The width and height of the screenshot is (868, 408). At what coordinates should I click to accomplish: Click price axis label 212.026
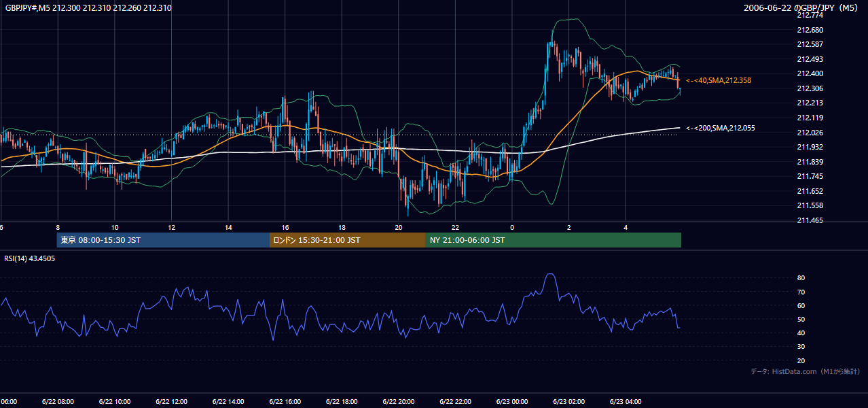[x=809, y=132]
